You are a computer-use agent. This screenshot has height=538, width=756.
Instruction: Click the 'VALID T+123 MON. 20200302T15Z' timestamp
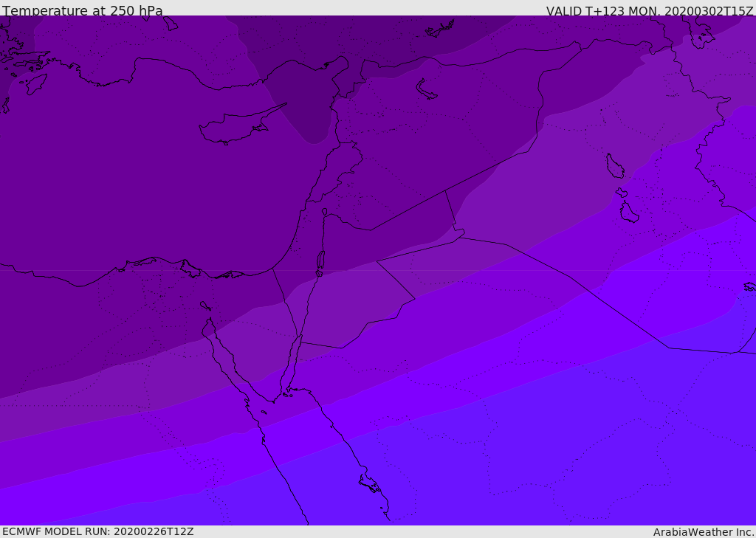click(x=650, y=11)
